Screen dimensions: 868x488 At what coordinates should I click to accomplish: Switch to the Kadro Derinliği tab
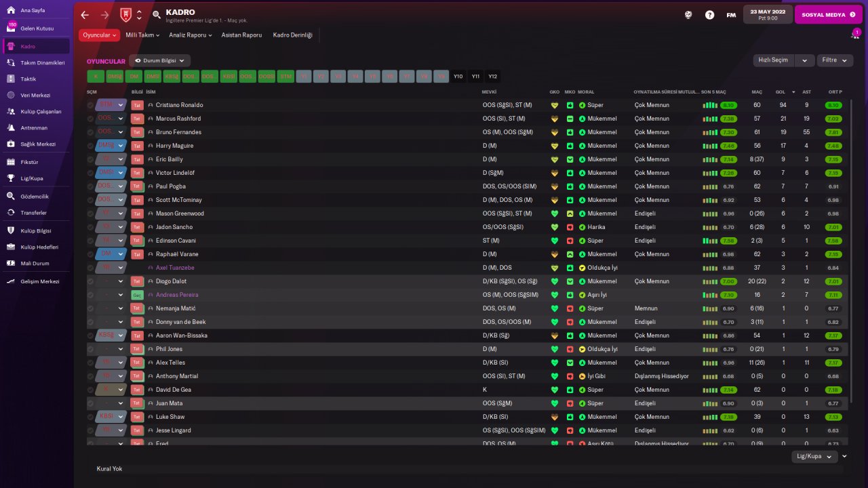293,35
